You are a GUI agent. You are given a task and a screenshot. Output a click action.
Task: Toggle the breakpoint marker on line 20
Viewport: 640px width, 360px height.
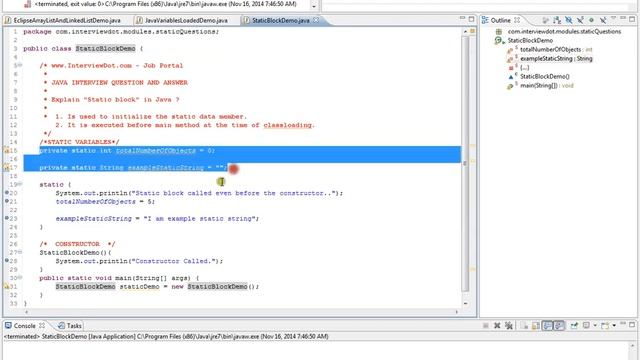[x=7, y=193]
